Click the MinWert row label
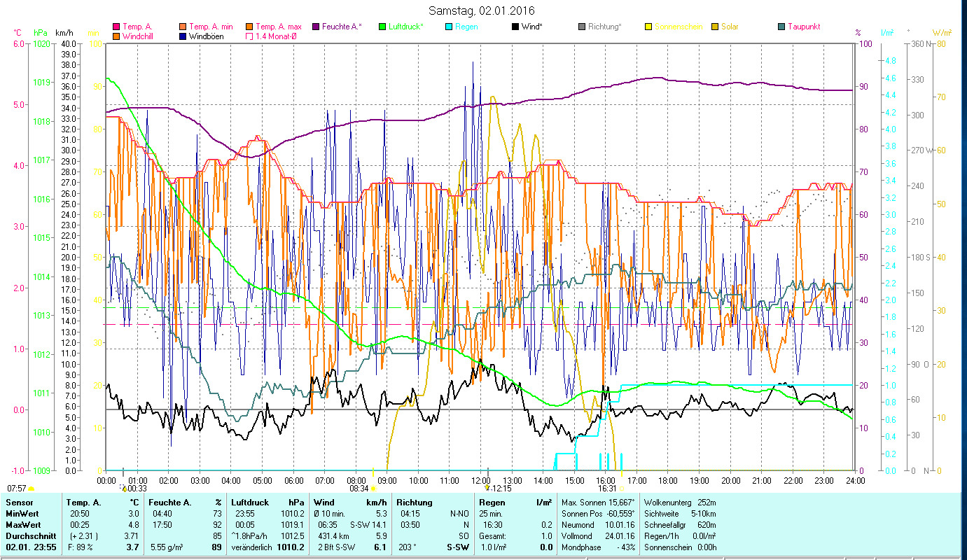967x560 pixels. pyautogui.click(x=21, y=513)
